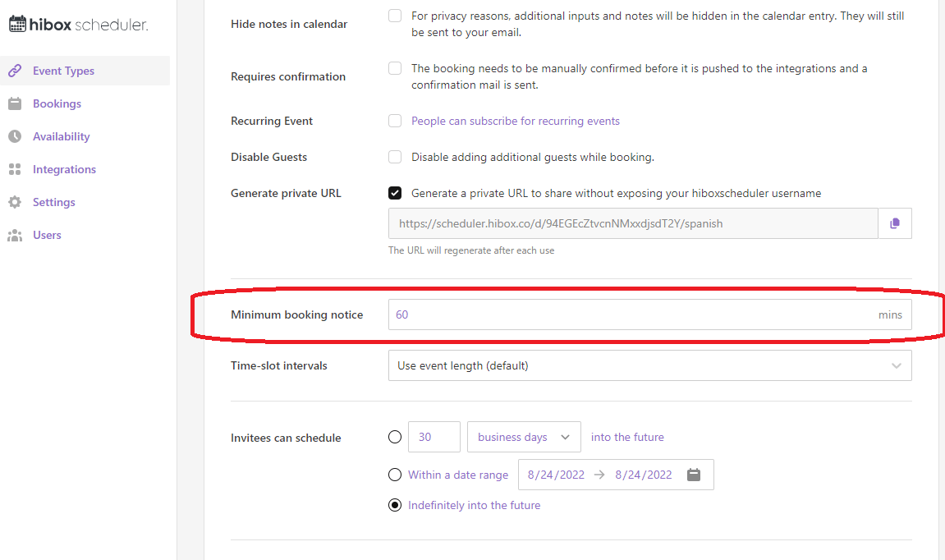Click the Availability clock icon
The image size is (945, 560).
pyautogui.click(x=15, y=136)
